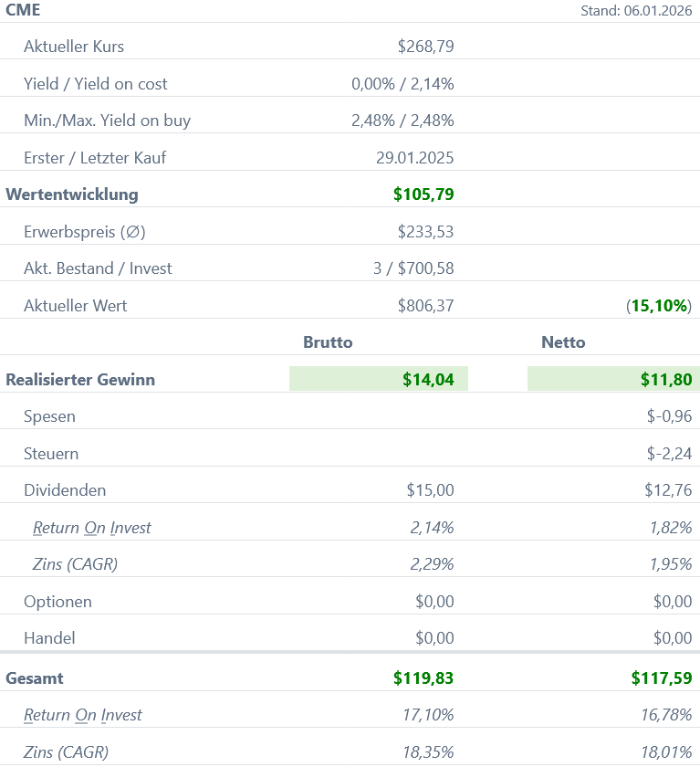Image resolution: width=700 pixels, height=767 pixels.
Task: Click the Brutto column header
Action: click(x=328, y=342)
